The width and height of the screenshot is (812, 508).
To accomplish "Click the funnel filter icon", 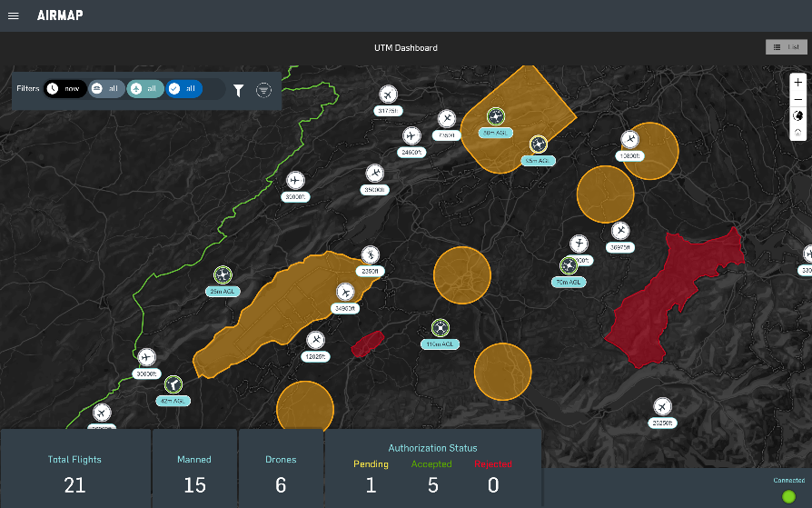I will [239, 90].
